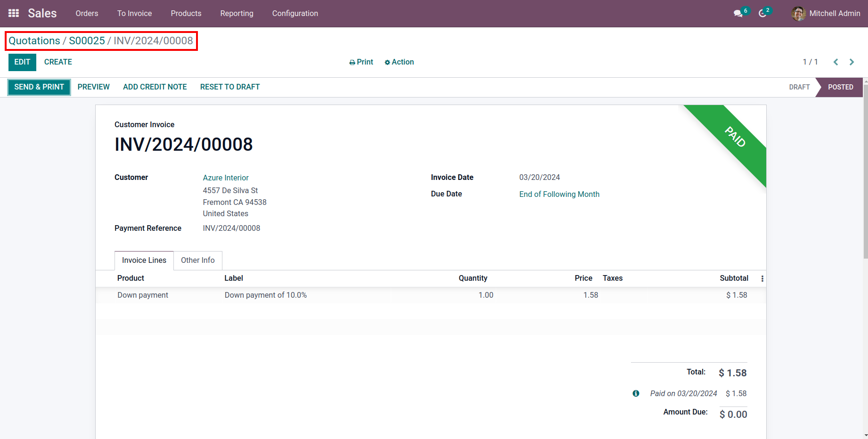Open column options three-dot icon
This screenshot has height=439, width=868.
(762, 278)
